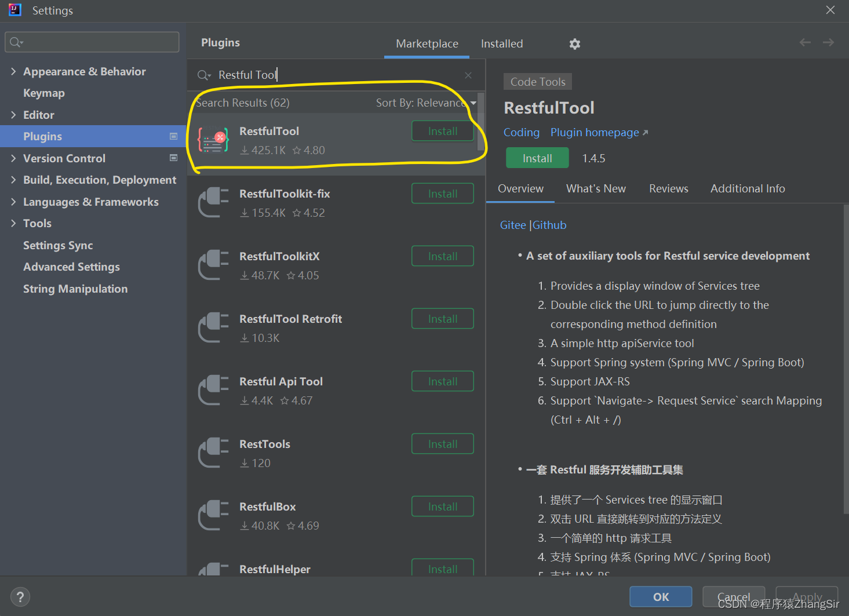849x616 pixels.
Task: Open the Overview tab
Action: (x=520, y=189)
